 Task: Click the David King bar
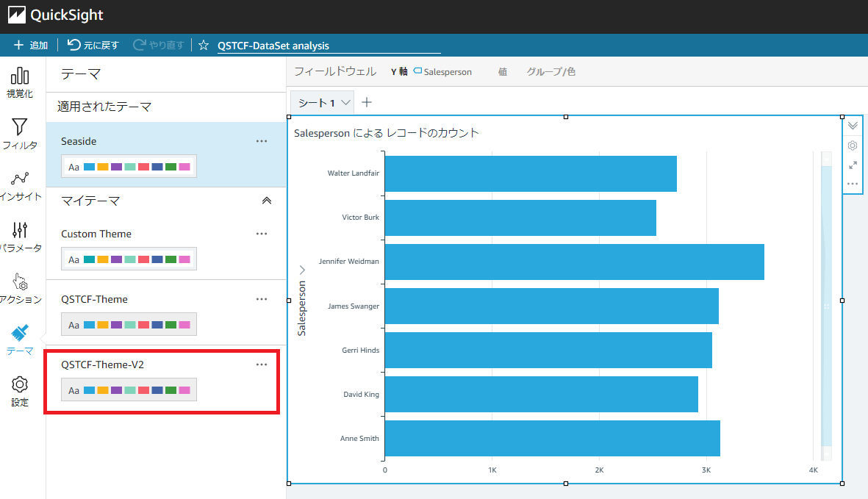tap(542, 395)
